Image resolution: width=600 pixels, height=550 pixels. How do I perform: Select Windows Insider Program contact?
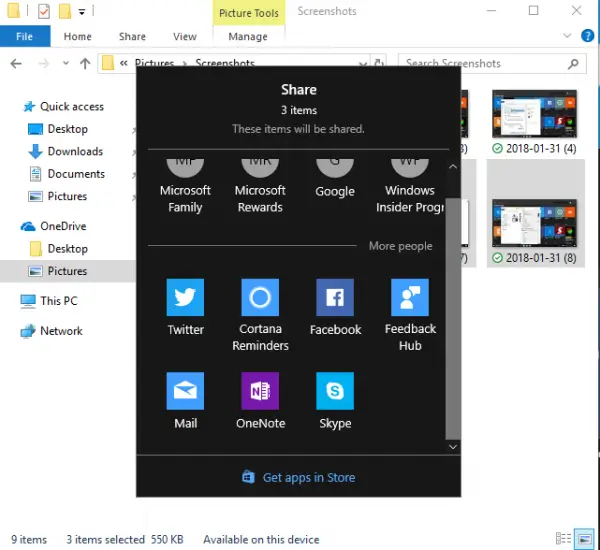[x=410, y=187]
